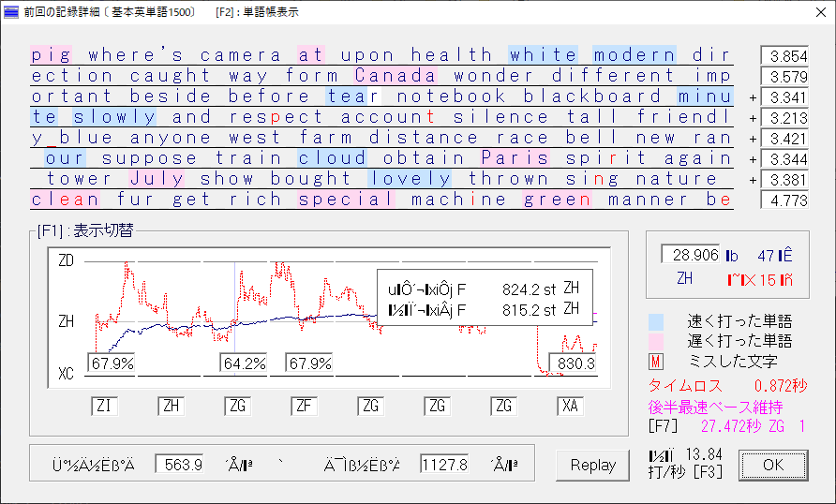Click the ZI level box below the graph
836x504 pixels.
tap(104, 406)
